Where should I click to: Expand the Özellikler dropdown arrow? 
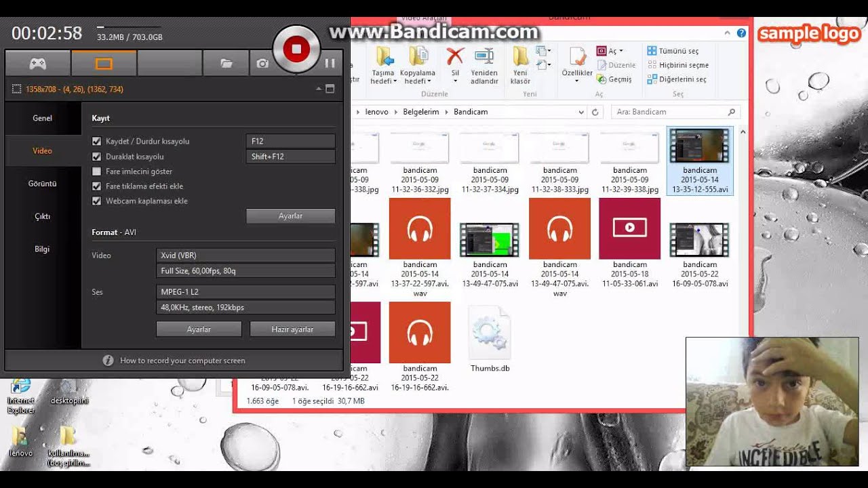point(577,81)
